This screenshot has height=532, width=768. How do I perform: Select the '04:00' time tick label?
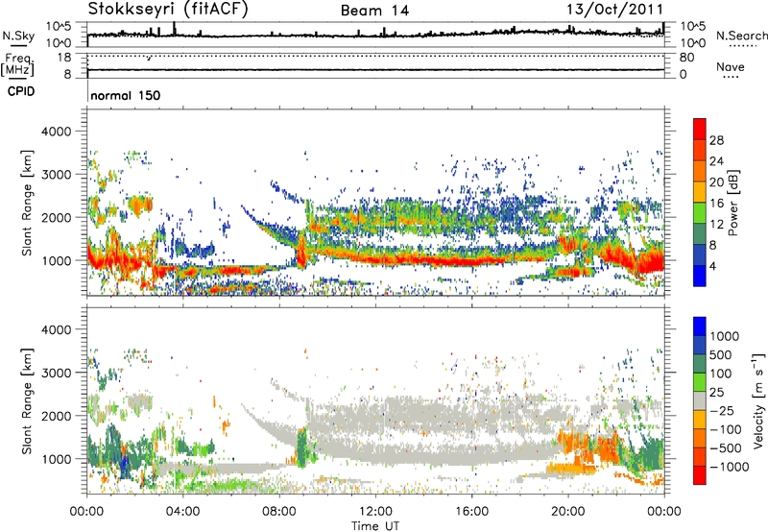[x=183, y=512]
